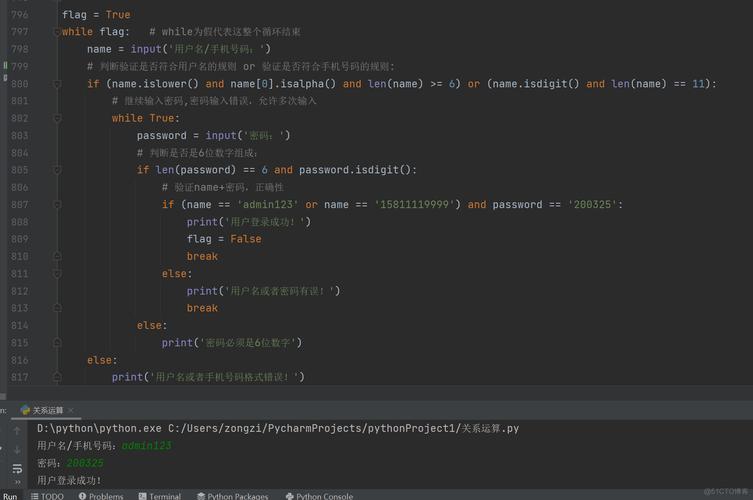Collapse the 'while flag:' block
Screen dimensions: 753x500
pos(57,32)
